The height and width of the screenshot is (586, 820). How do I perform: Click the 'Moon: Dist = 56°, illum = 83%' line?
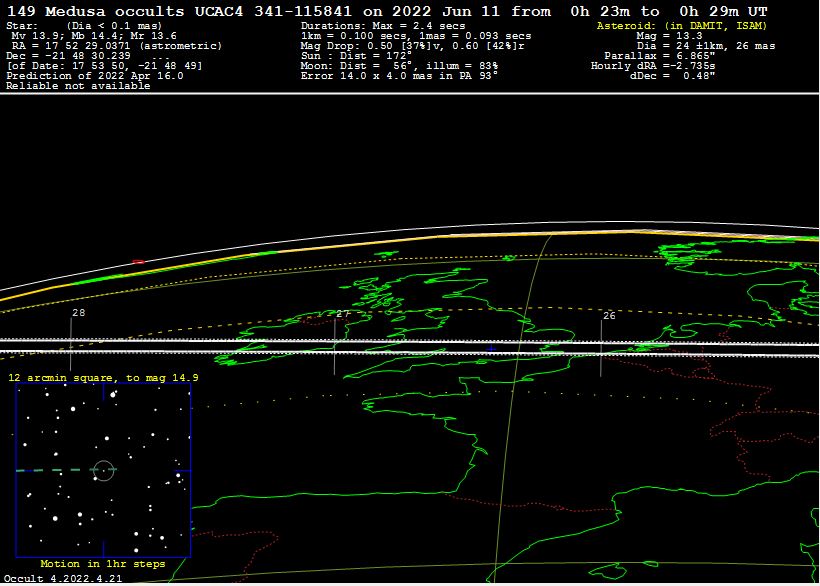399,65
